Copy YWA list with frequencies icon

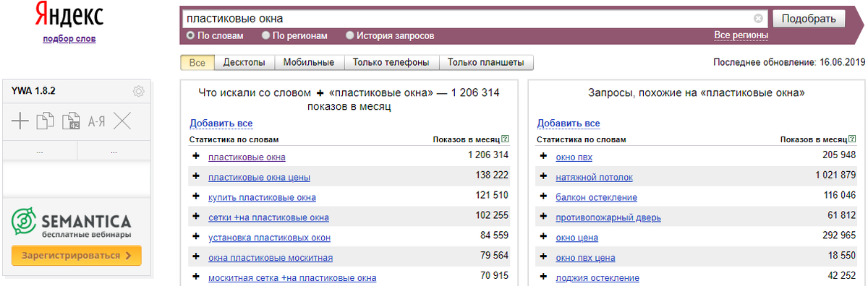pyautogui.click(x=71, y=121)
